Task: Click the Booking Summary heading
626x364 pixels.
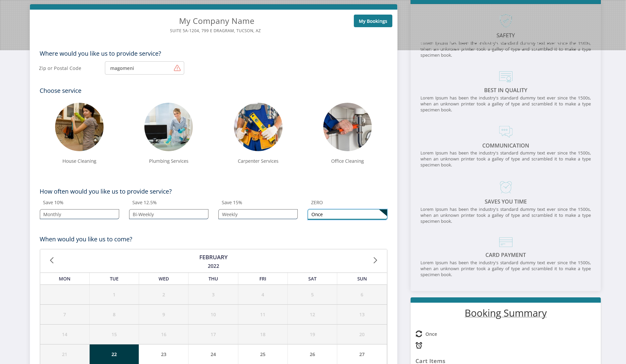Action: pyautogui.click(x=506, y=313)
